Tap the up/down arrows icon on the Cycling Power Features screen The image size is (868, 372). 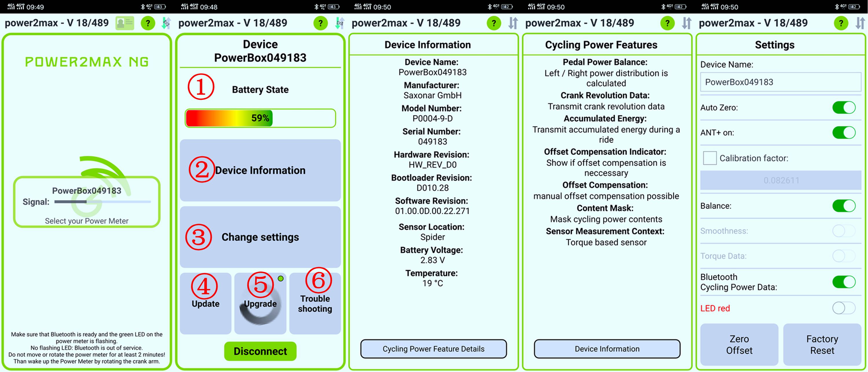(x=687, y=23)
